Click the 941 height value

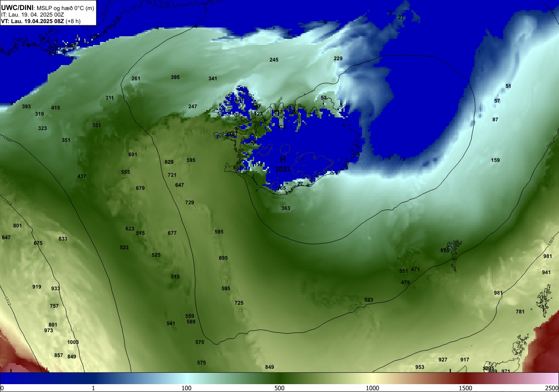coord(546,272)
